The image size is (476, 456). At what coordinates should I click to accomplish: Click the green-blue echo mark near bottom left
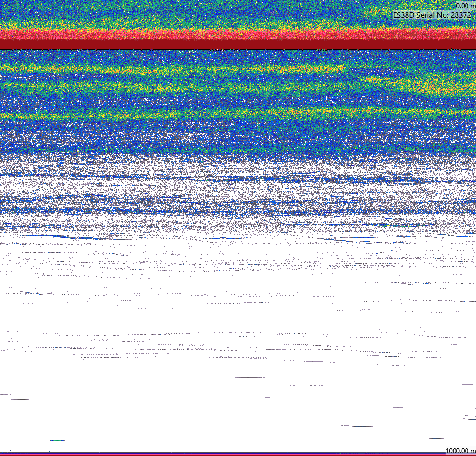57,440
